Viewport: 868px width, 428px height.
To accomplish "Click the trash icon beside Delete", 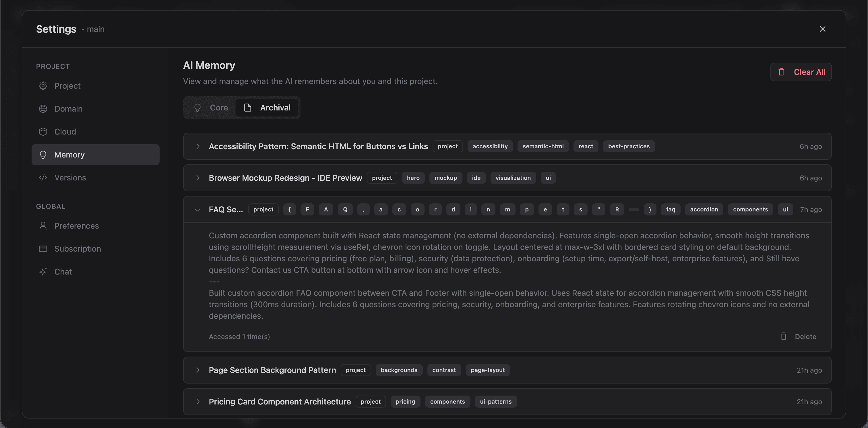I will coord(783,336).
